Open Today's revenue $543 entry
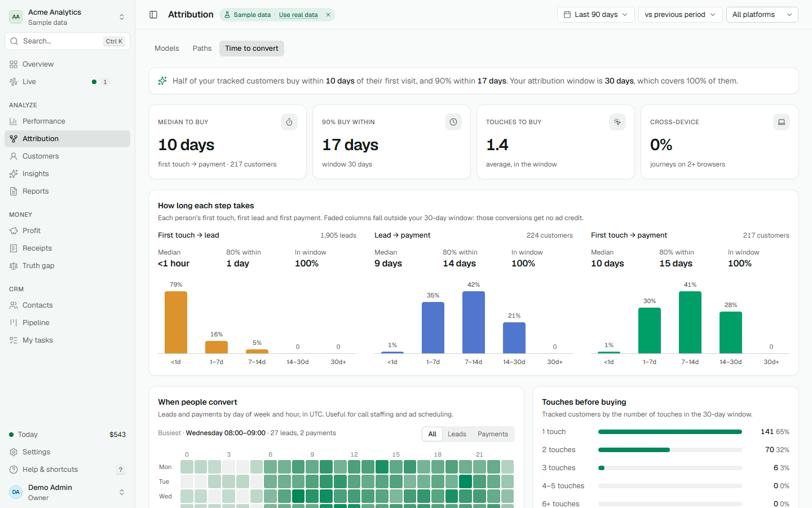Image resolution: width=812 pixels, height=508 pixels. click(x=67, y=435)
